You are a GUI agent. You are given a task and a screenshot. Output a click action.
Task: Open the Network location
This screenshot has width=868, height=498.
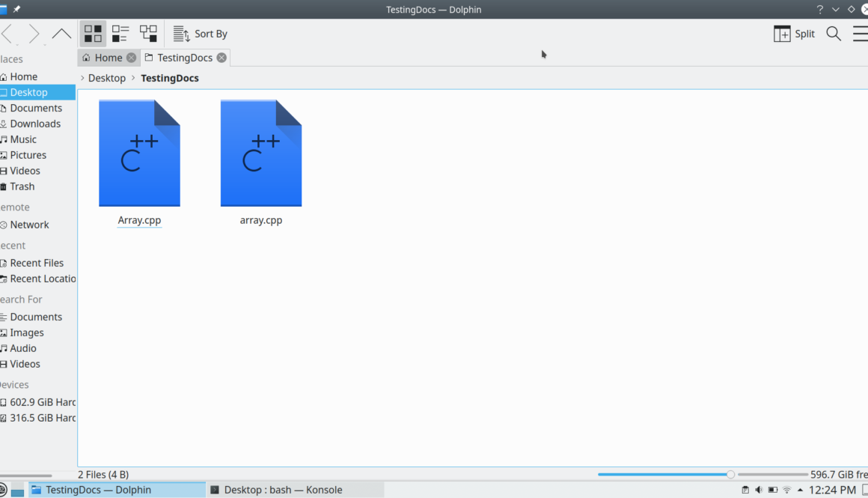(x=31, y=224)
